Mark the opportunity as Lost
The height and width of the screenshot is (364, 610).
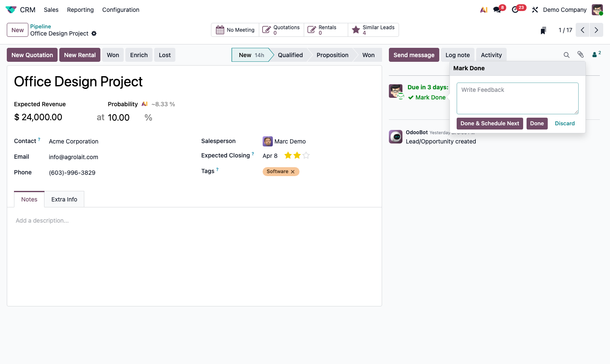(164, 55)
